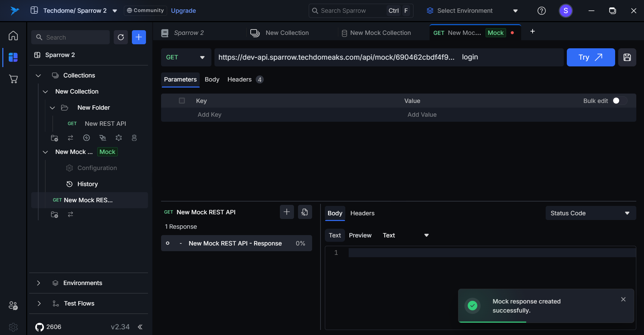Open the Status Code dropdown
The image size is (644, 335).
pos(590,213)
